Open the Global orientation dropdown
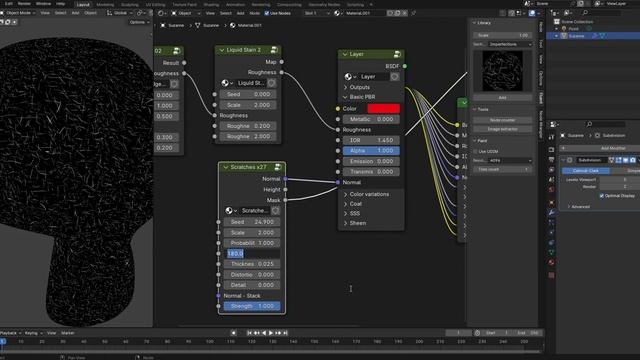The width and height of the screenshot is (640, 360). [120, 13]
